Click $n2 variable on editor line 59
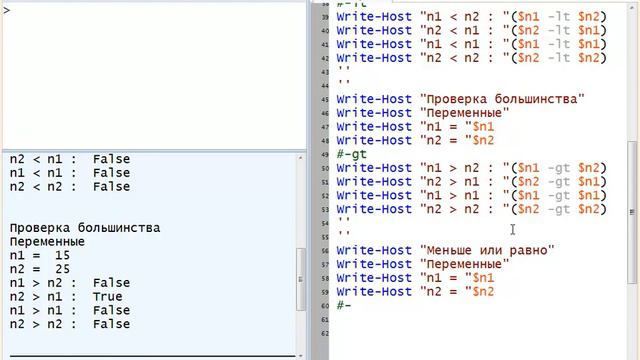Viewport: 640px width, 360px height. click(x=483, y=292)
